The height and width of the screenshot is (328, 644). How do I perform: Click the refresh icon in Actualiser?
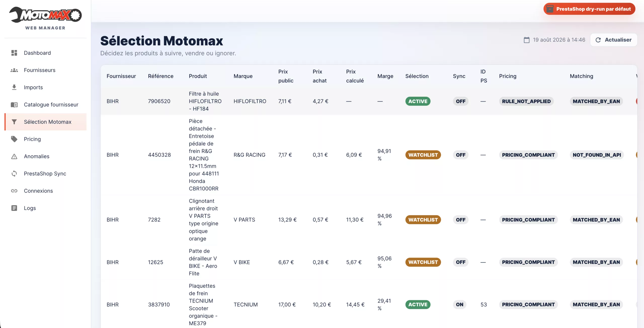coord(598,40)
